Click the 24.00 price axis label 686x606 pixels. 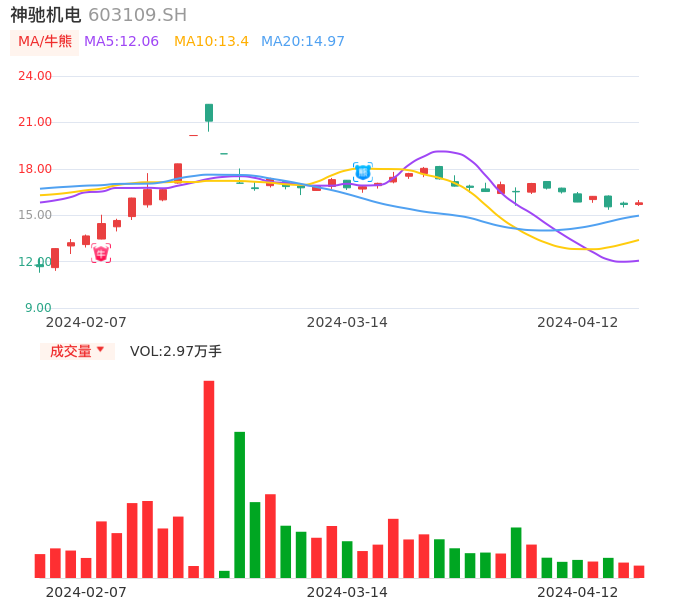[35, 76]
